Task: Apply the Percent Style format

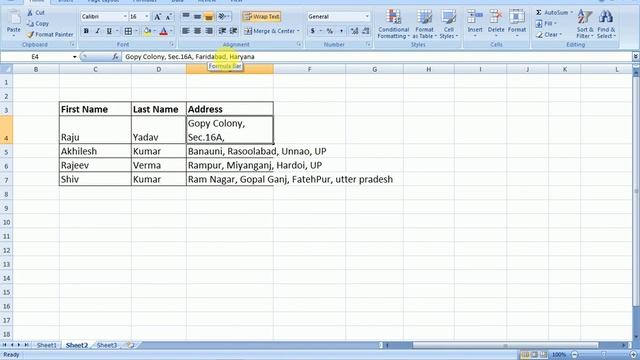Action: [x=329, y=31]
